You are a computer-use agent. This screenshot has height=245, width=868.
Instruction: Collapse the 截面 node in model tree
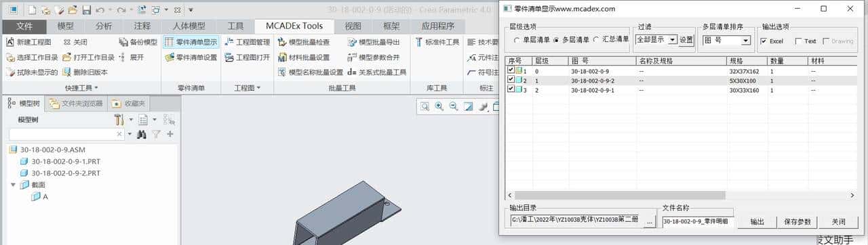pyautogui.click(x=14, y=185)
